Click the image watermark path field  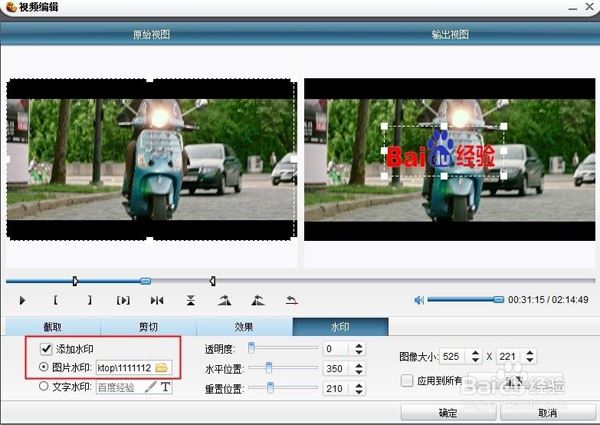pos(134,368)
